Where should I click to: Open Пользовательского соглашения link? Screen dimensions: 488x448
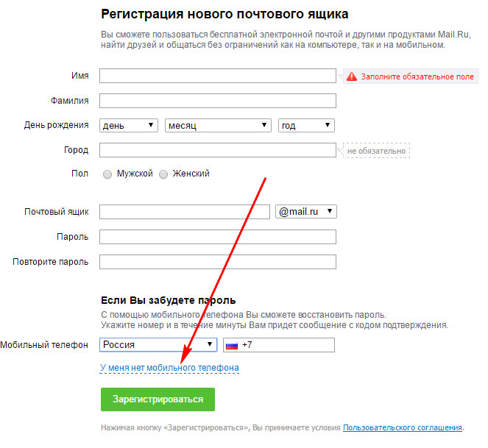point(402,427)
